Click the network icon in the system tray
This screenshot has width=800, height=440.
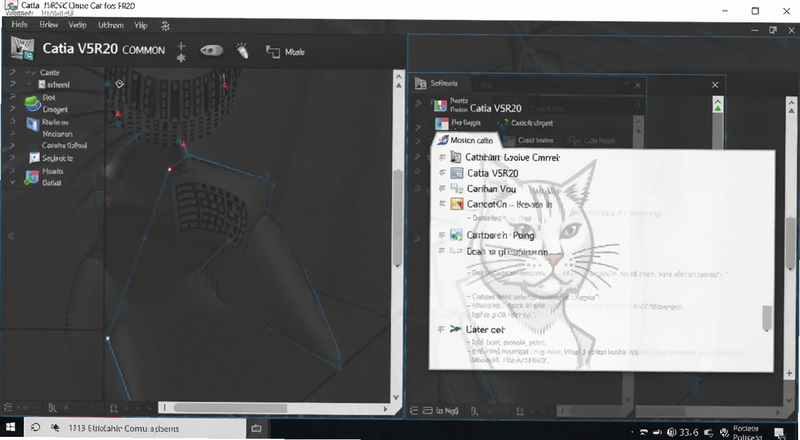643,432
